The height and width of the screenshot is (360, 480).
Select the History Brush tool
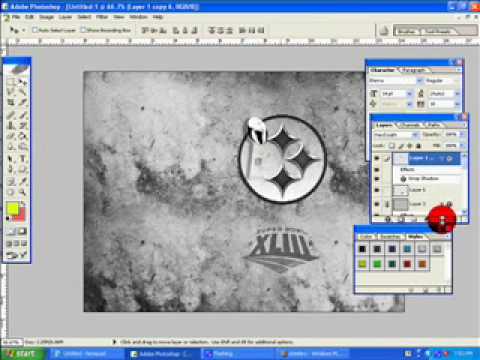point(22,126)
